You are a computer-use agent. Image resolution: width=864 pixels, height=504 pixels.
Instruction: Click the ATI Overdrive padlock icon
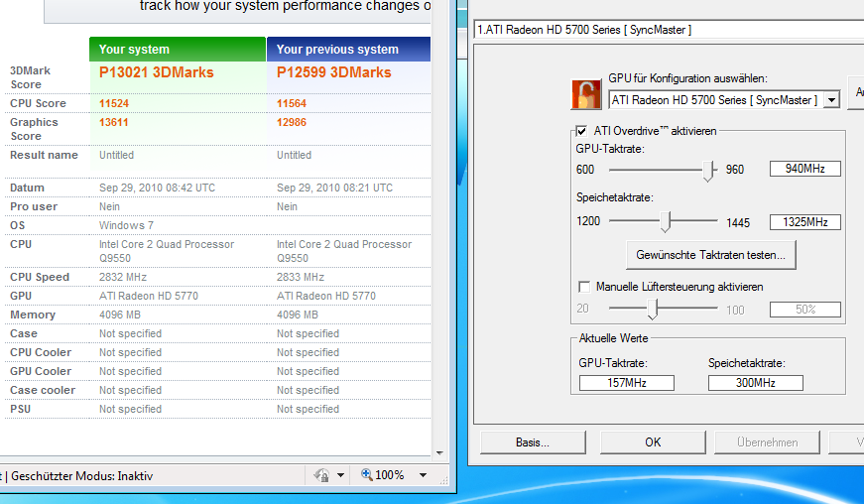[x=586, y=94]
